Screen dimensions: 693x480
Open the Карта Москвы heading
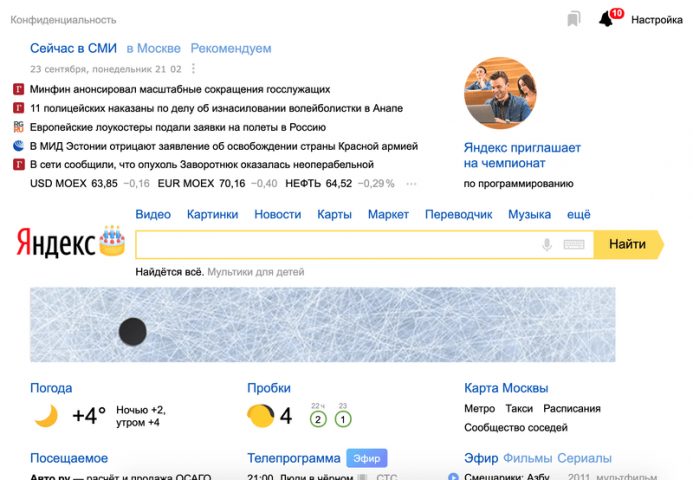coord(506,388)
